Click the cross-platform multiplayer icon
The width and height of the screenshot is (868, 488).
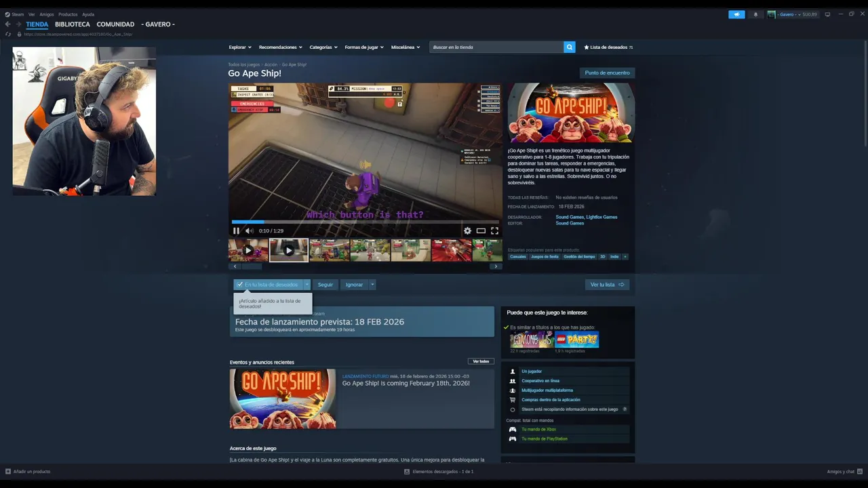pyautogui.click(x=513, y=390)
